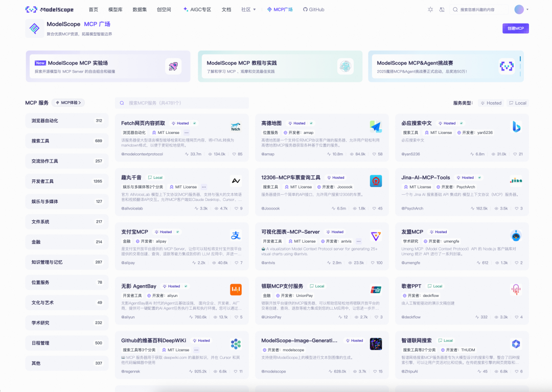Click the globe icon on MCP 教程与实践 banner
The image size is (552, 392).
(x=345, y=66)
